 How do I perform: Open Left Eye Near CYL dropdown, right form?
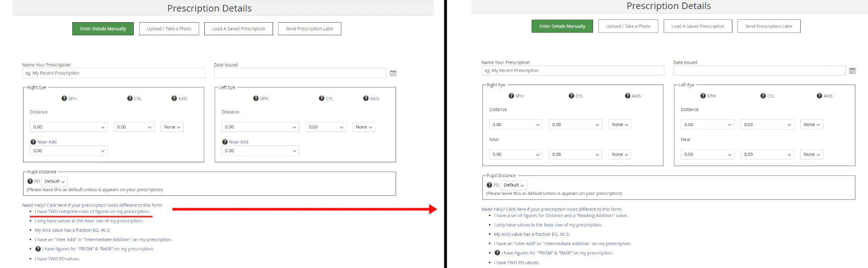coord(767,155)
